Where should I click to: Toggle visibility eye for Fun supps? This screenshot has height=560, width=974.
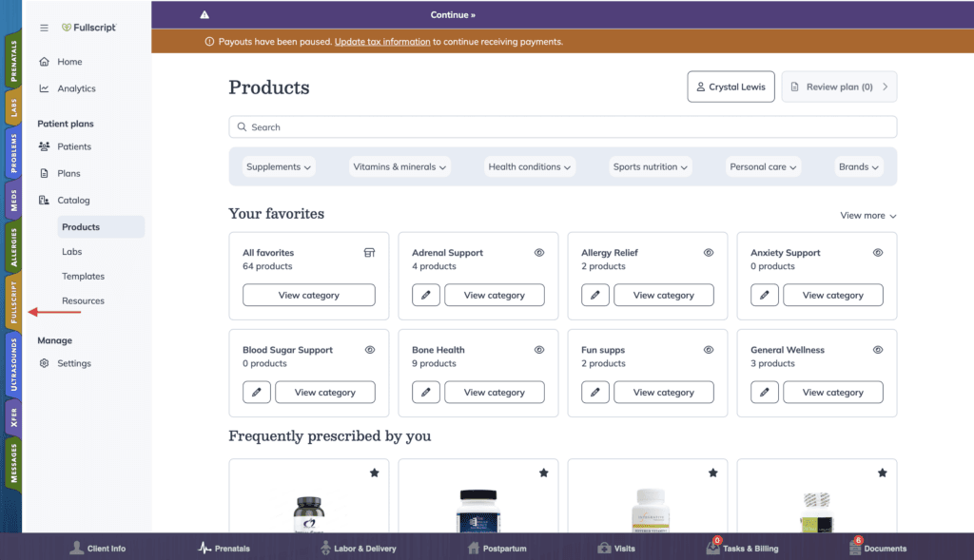click(709, 350)
